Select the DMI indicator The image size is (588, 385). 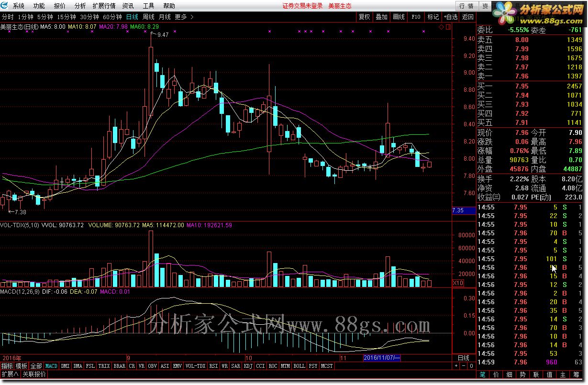tap(65, 366)
